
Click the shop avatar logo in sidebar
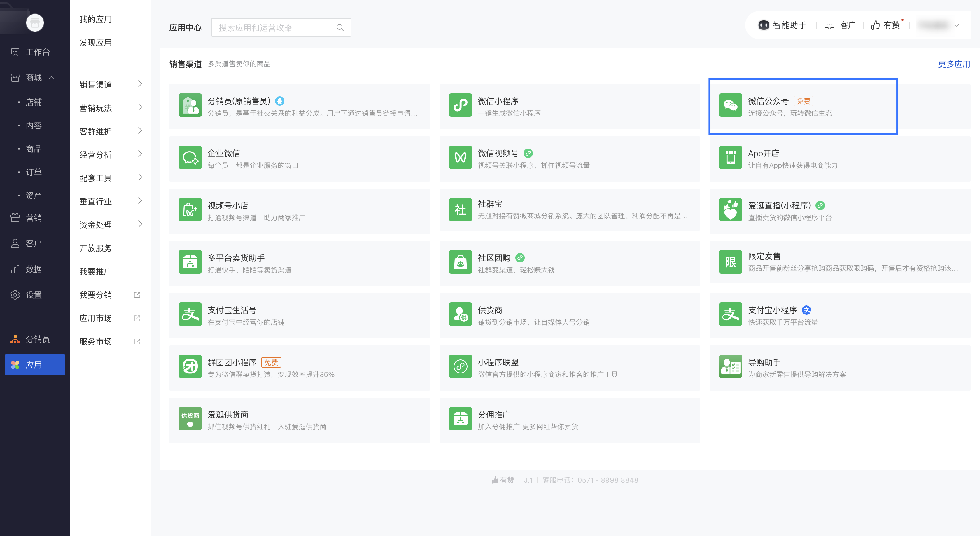35,23
